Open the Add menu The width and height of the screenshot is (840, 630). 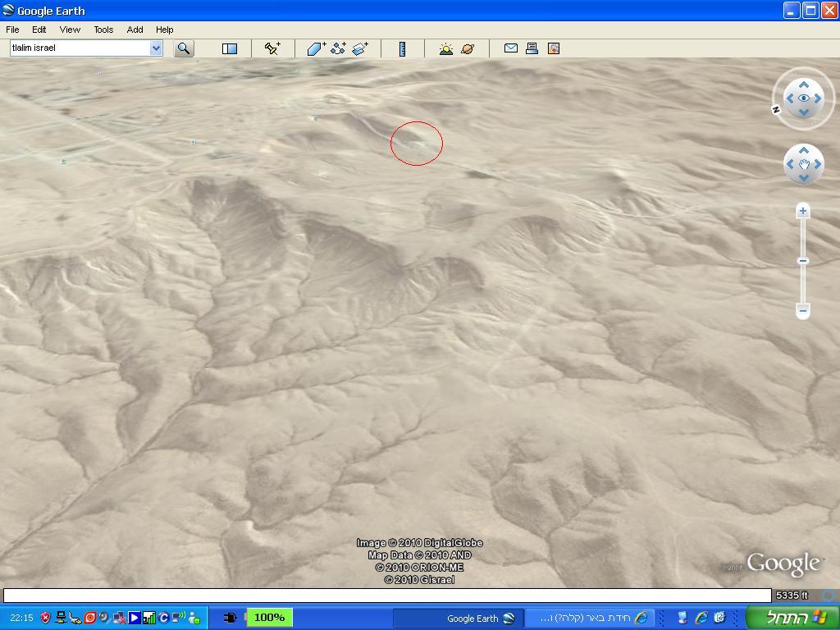click(135, 30)
